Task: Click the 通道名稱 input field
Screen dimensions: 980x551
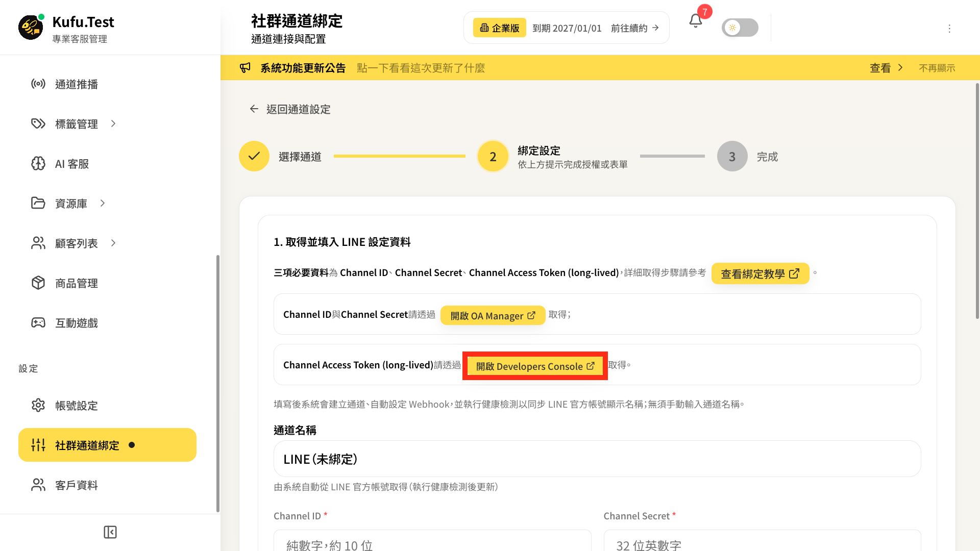Action: tap(597, 459)
